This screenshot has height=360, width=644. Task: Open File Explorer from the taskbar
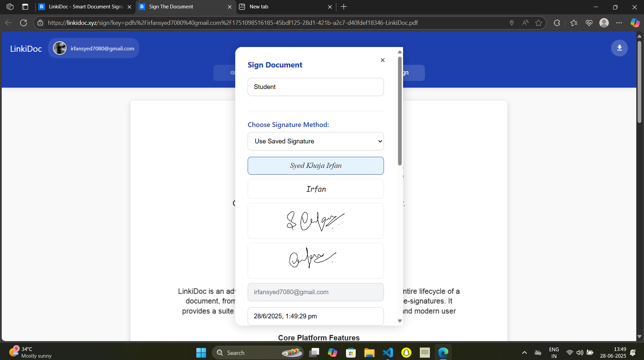click(x=369, y=353)
